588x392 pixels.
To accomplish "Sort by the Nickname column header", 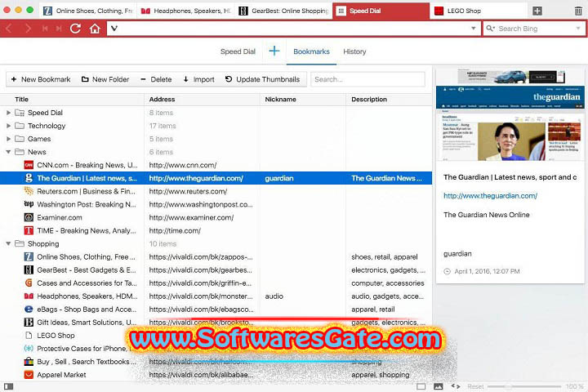I will (x=303, y=100).
